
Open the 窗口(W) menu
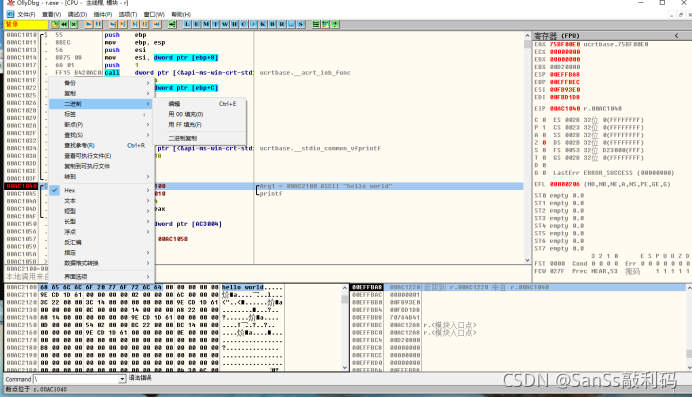pos(154,15)
